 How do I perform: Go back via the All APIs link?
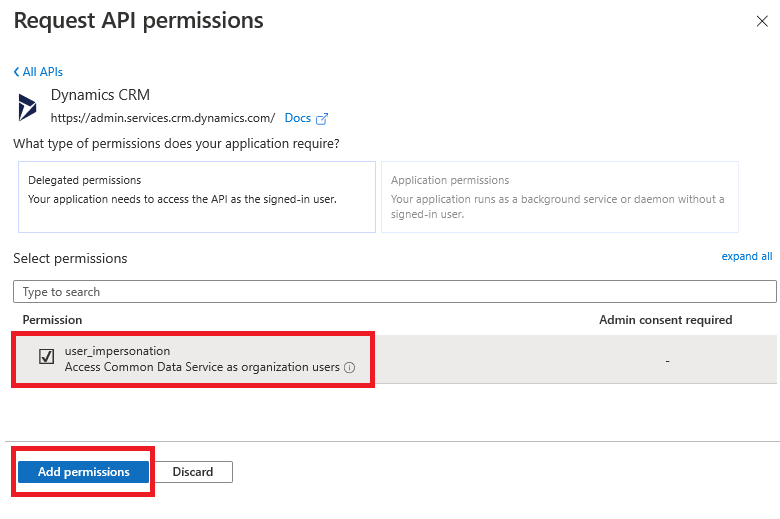pyautogui.click(x=42, y=72)
